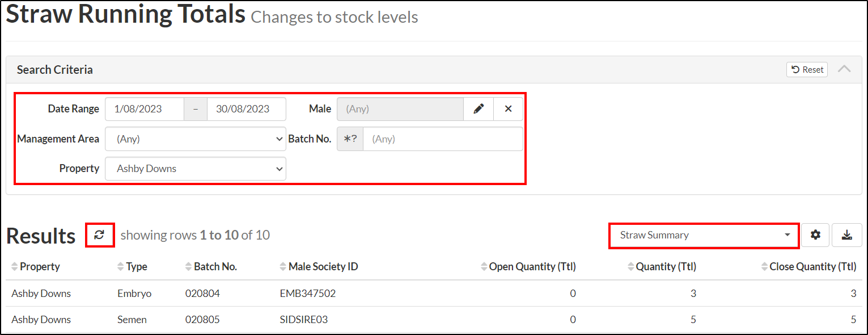Sort by Type column header
The image size is (868, 335).
click(132, 267)
